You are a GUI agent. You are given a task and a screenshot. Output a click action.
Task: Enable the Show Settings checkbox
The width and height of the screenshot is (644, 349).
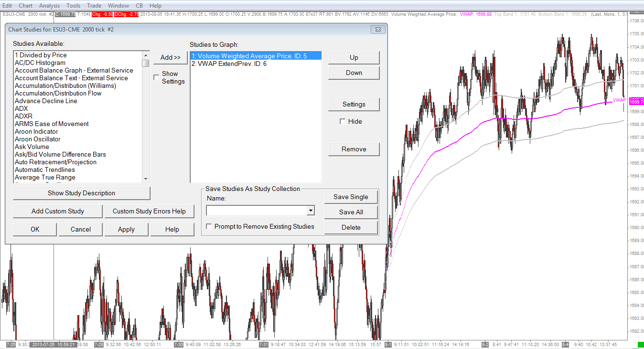(156, 77)
